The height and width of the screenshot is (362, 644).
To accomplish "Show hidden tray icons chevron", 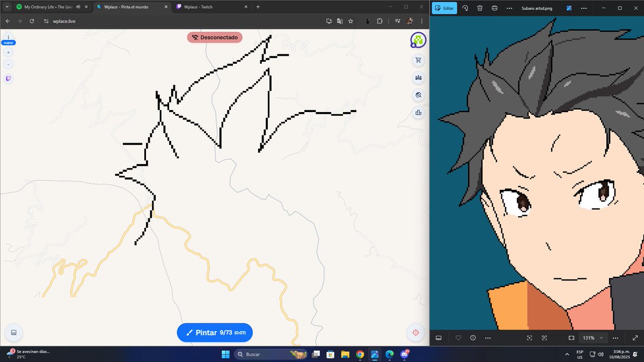I will 567,354.
